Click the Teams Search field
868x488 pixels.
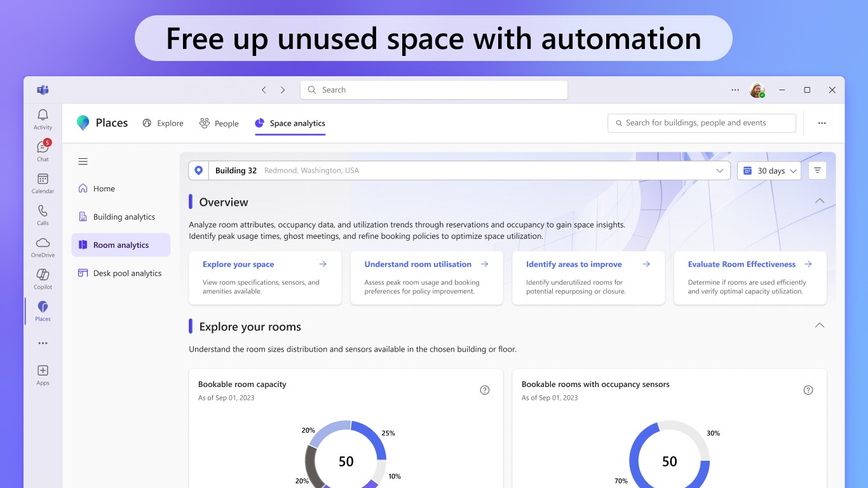[x=434, y=90]
